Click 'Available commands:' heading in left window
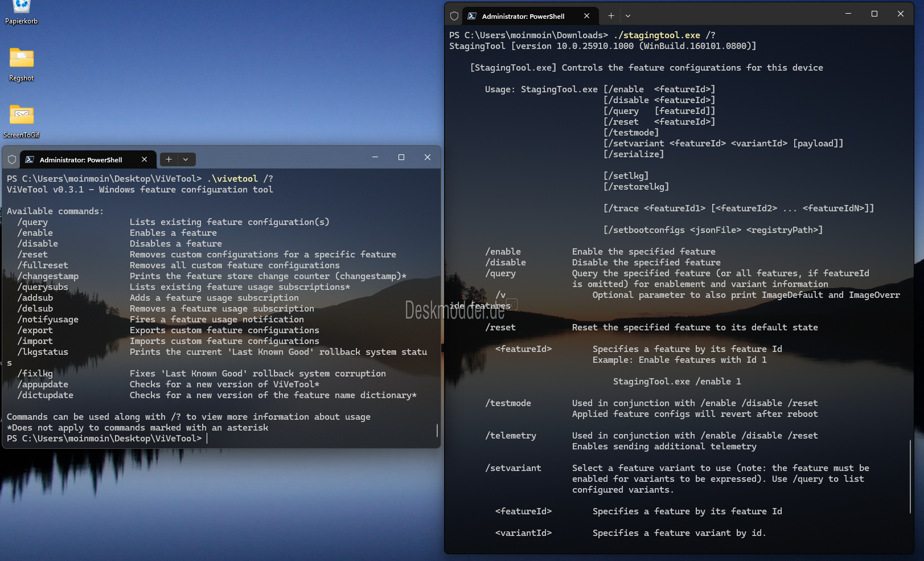The image size is (924, 561). pos(55,211)
